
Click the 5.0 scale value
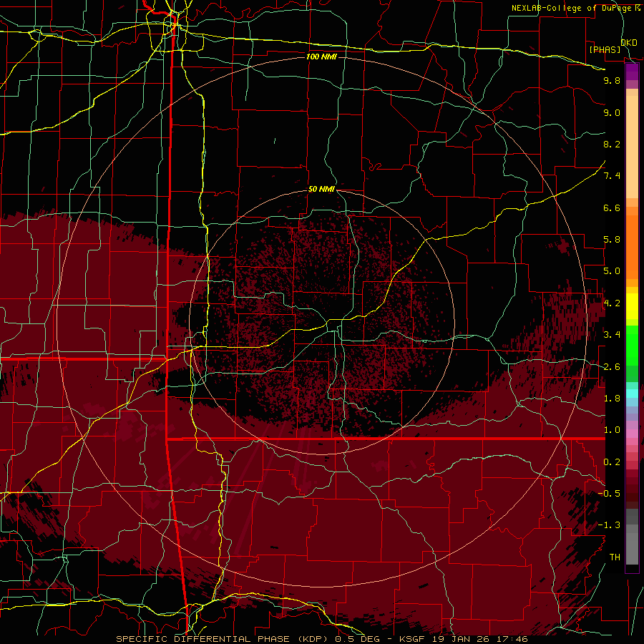coord(612,271)
